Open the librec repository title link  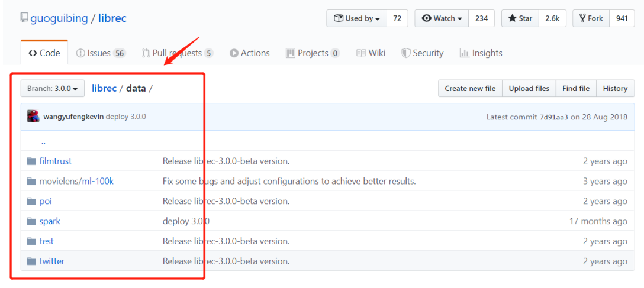point(112,18)
